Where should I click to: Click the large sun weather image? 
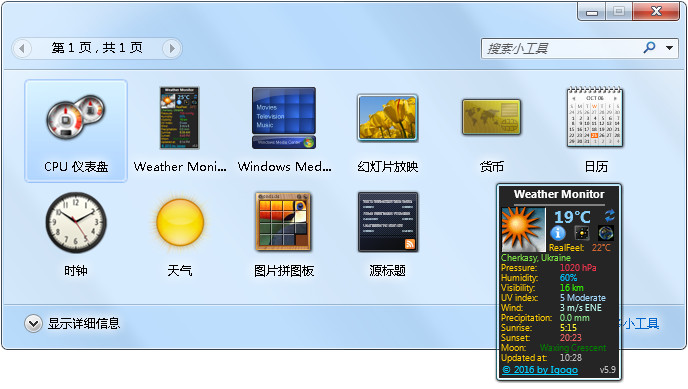pyautogui.click(x=523, y=229)
